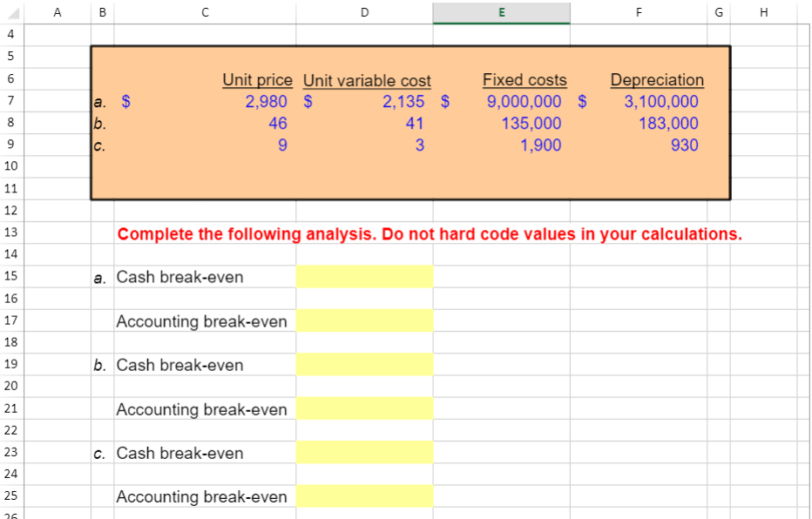Select column B header
812x519 pixels.
point(103,13)
